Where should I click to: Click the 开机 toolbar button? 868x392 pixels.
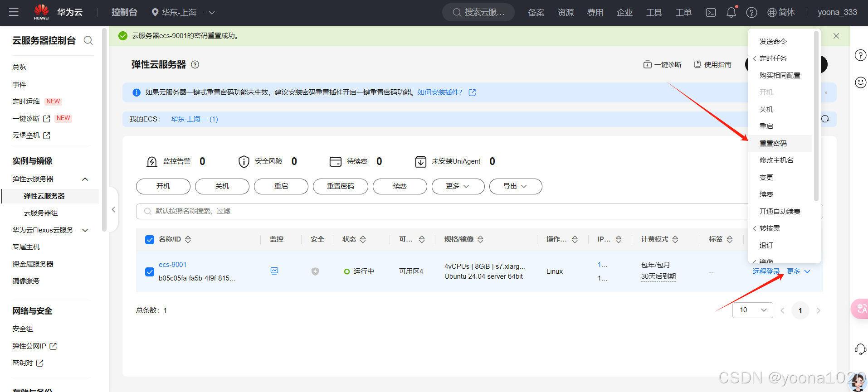click(x=163, y=186)
